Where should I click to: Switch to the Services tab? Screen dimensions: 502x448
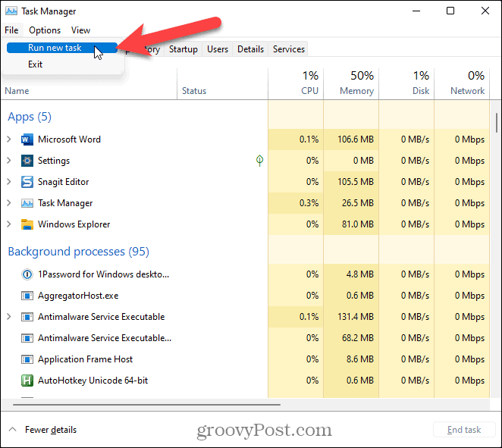pos(288,49)
